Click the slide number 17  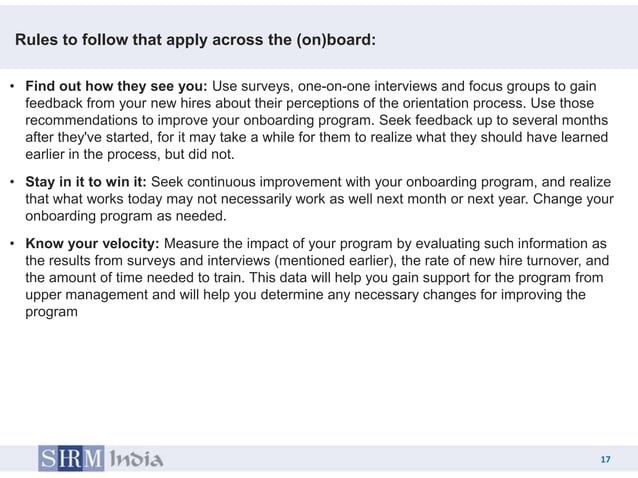(x=604, y=460)
